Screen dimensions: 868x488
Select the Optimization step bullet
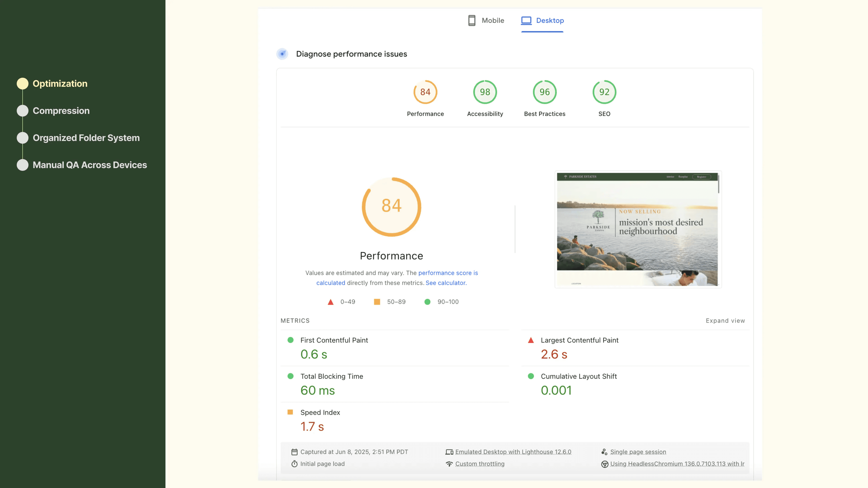click(23, 84)
